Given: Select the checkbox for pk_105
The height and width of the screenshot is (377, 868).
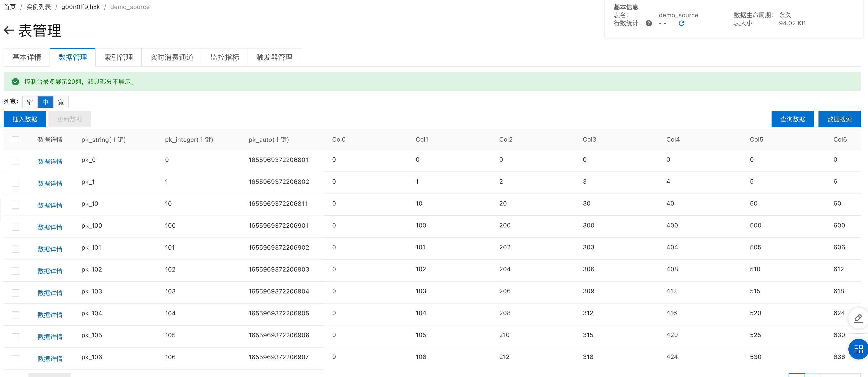Looking at the screenshot, I should pyautogui.click(x=15, y=337).
